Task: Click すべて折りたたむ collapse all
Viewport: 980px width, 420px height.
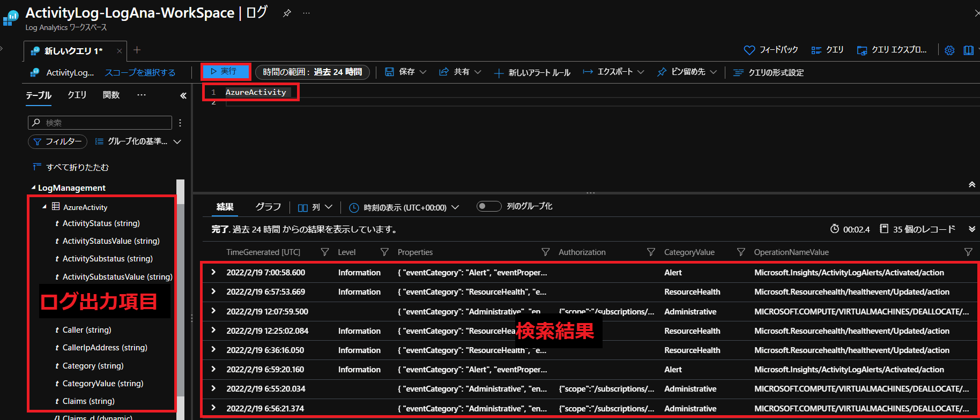Action: pyautogui.click(x=71, y=167)
